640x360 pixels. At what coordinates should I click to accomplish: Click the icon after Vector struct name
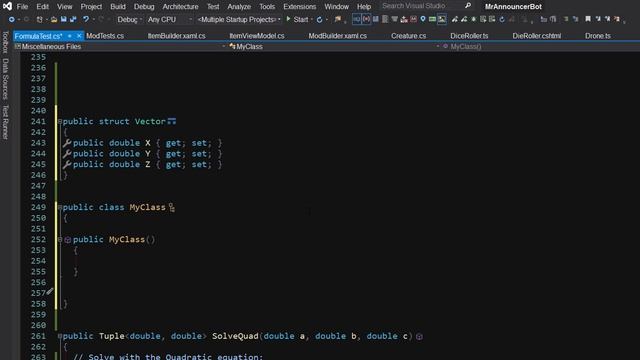pyautogui.click(x=172, y=121)
